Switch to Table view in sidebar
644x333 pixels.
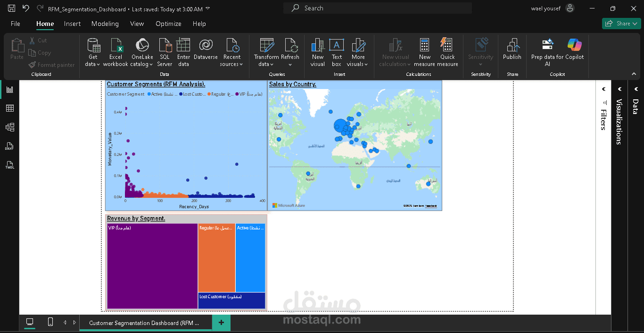9,108
